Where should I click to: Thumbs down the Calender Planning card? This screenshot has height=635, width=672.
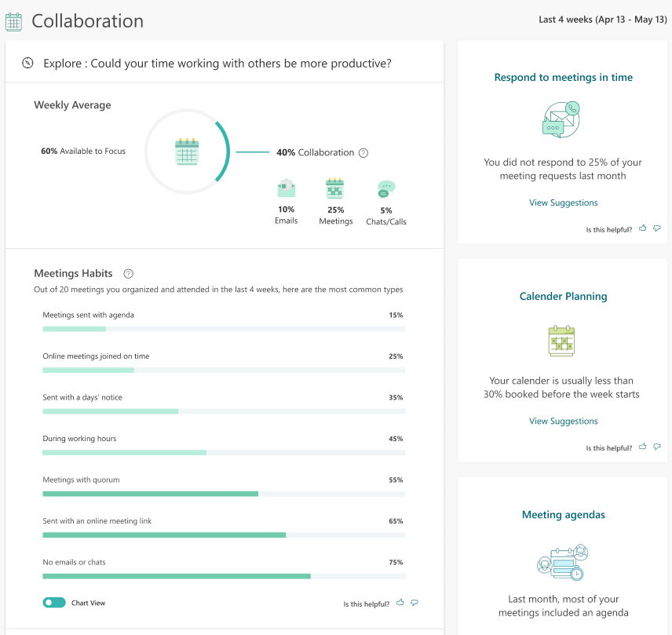click(x=657, y=447)
